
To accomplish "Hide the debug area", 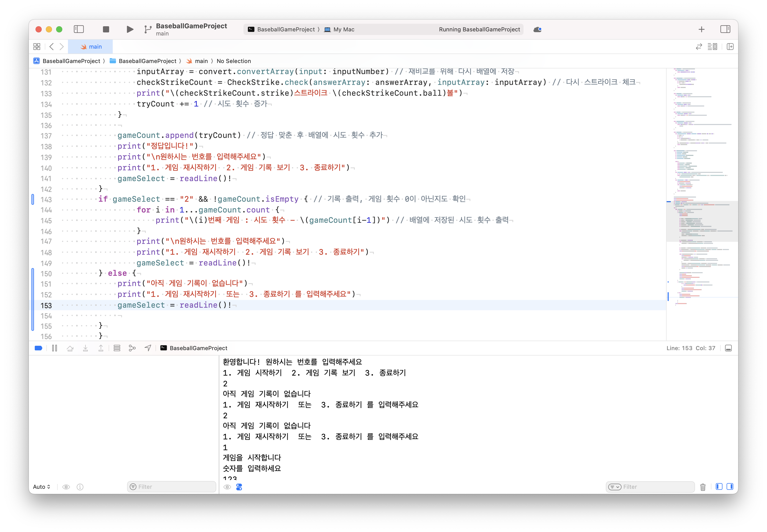I will coord(728,348).
